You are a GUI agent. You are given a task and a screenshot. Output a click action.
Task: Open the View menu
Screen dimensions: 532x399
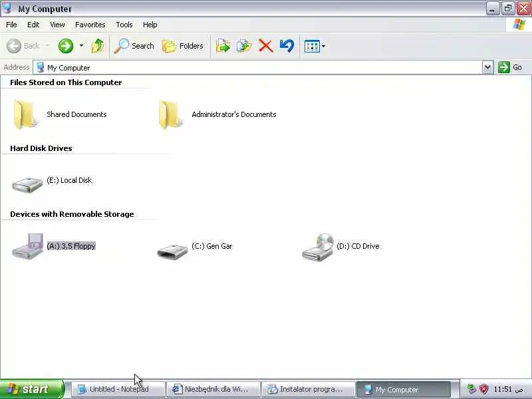click(x=57, y=25)
